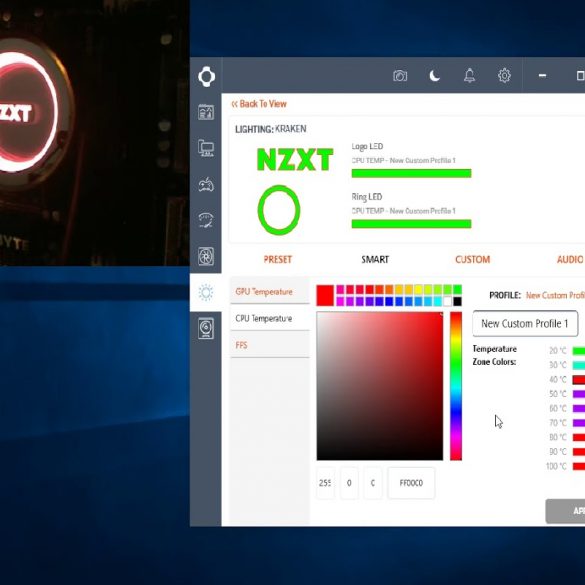Select FPS mode in list
585x585 pixels.
[x=270, y=345]
